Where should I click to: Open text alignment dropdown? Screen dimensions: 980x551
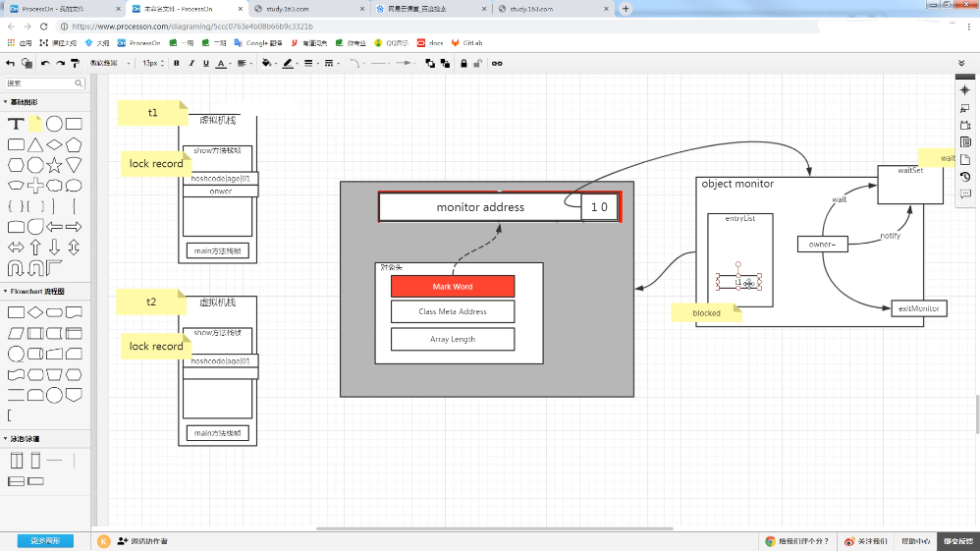click(244, 63)
